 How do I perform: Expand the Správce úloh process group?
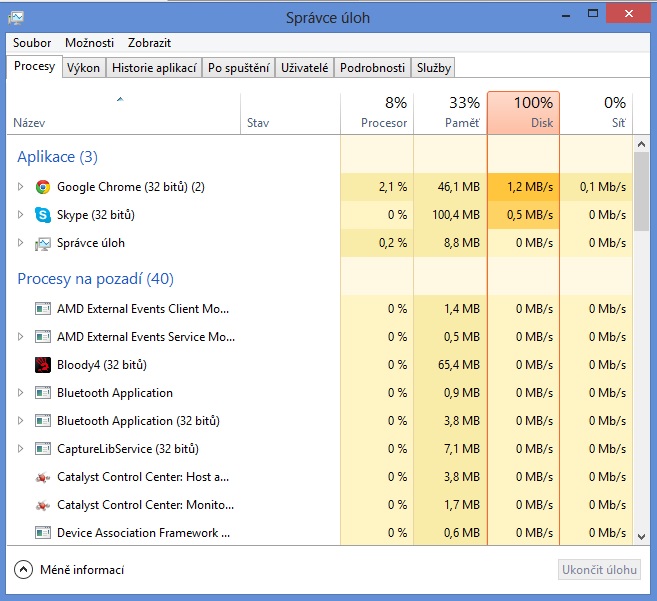(20, 243)
